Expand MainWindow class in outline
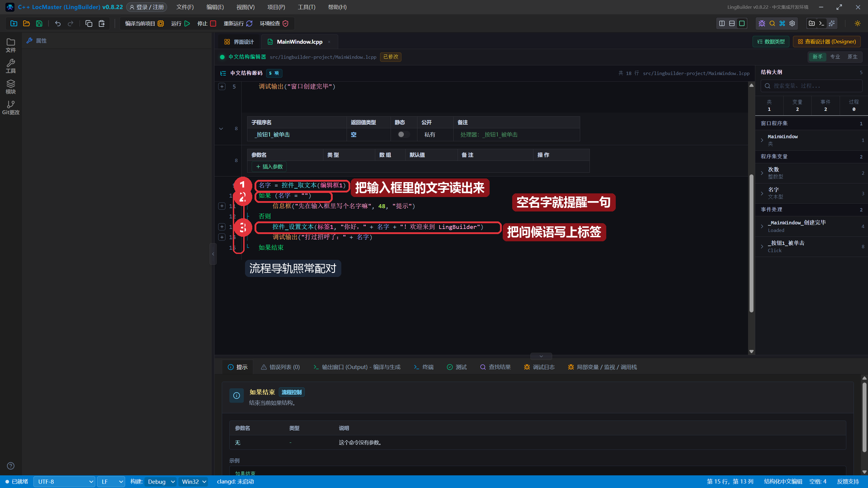The width and height of the screenshot is (868, 488). [762, 140]
